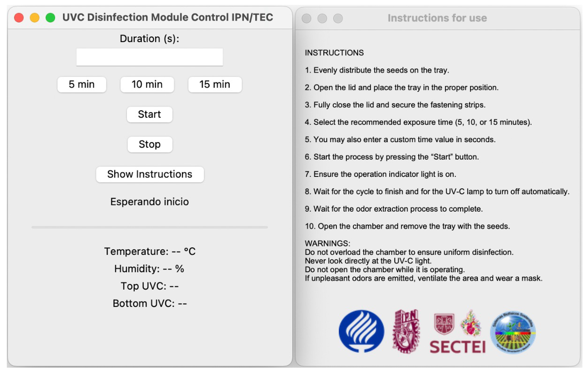588x373 pixels.
Task: Set duration with the 5 min preset
Action: click(x=82, y=84)
